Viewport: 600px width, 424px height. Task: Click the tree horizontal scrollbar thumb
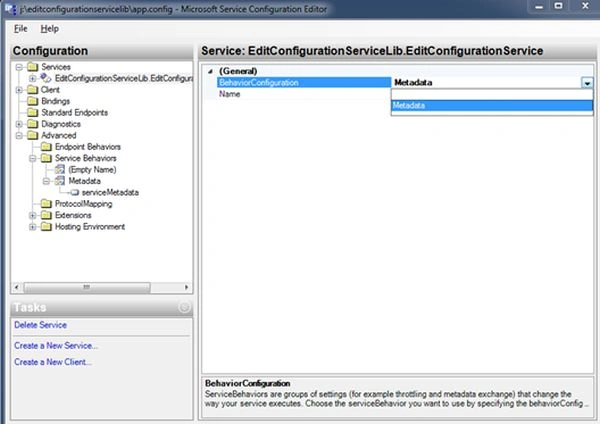(x=87, y=287)
